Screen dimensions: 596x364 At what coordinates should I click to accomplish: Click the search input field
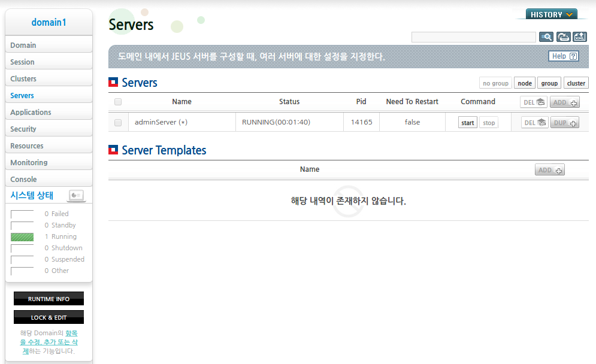[474, 37]
